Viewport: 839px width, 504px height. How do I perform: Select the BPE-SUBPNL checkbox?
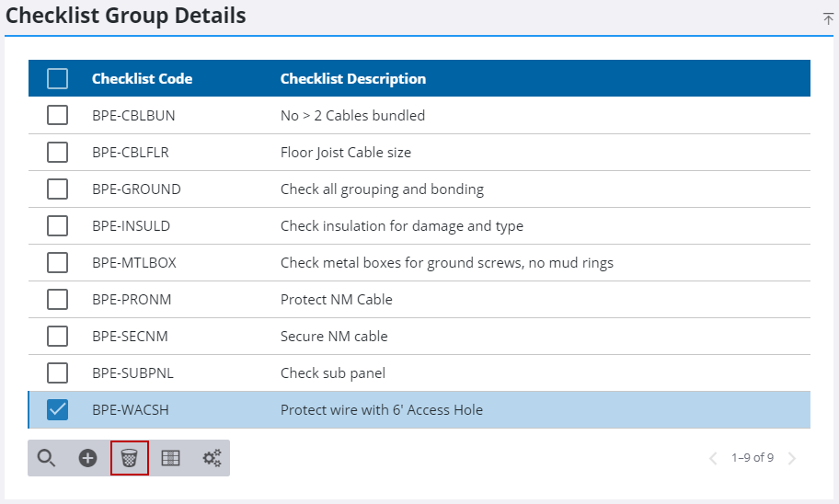tap(57, 373)
